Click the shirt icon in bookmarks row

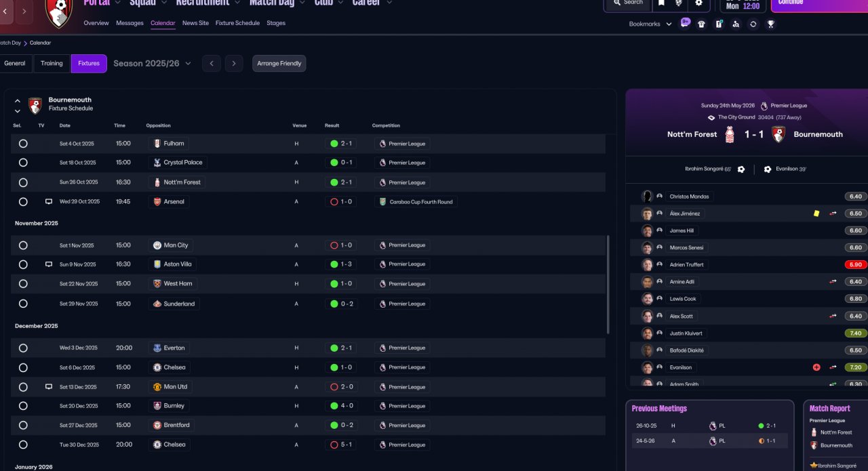point(701,24)
